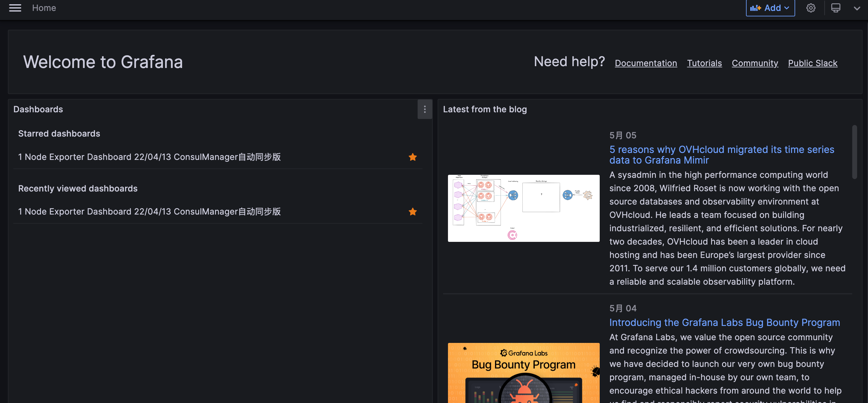Open starred Node Exporter Dashboard entry
The width and height of the screenshot is (868, 403).
click(149, 157)
